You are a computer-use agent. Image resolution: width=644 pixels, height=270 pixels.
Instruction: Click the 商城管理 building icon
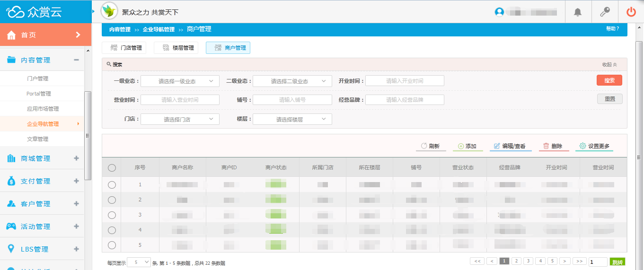[11, 158]
